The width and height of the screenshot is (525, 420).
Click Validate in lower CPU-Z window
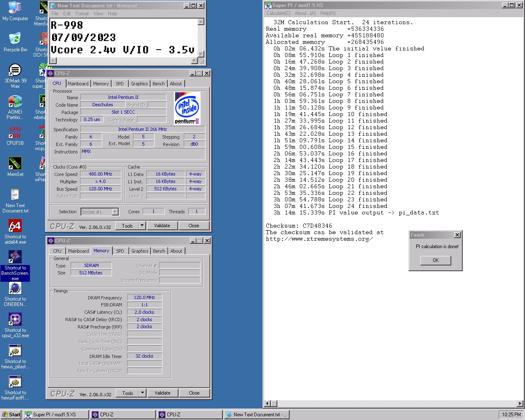click(162, 393)
